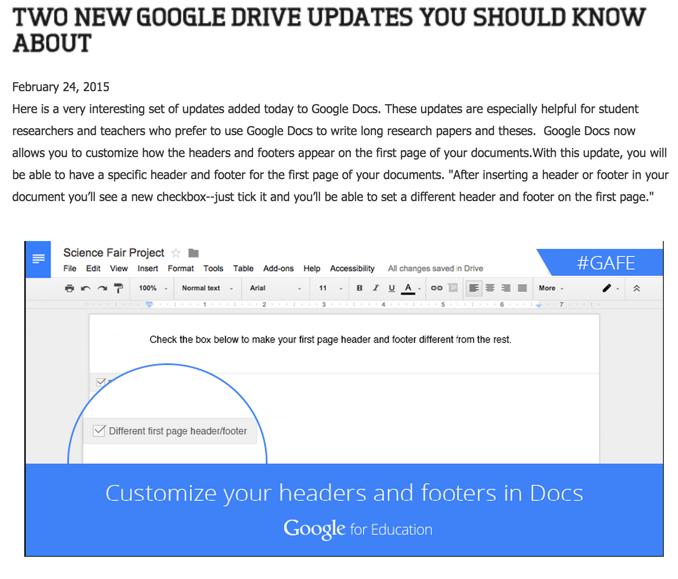Click the Insert link icon

point(436,288)
